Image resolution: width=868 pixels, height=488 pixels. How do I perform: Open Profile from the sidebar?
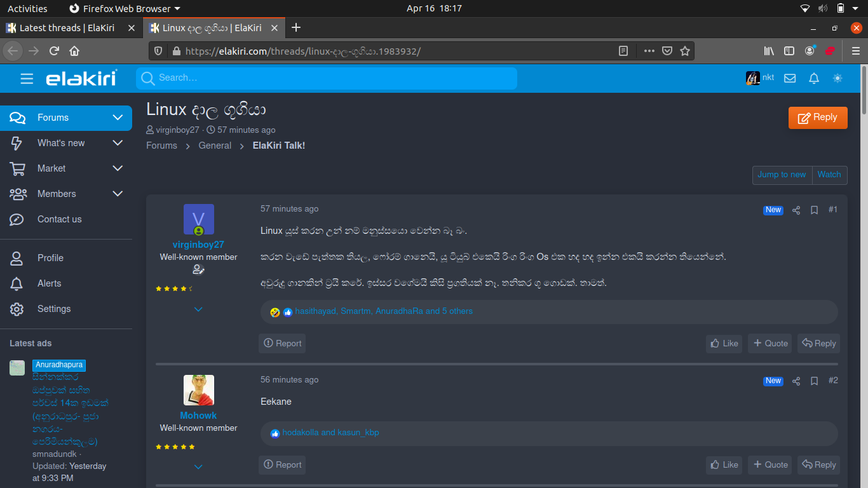pos(50,258)
